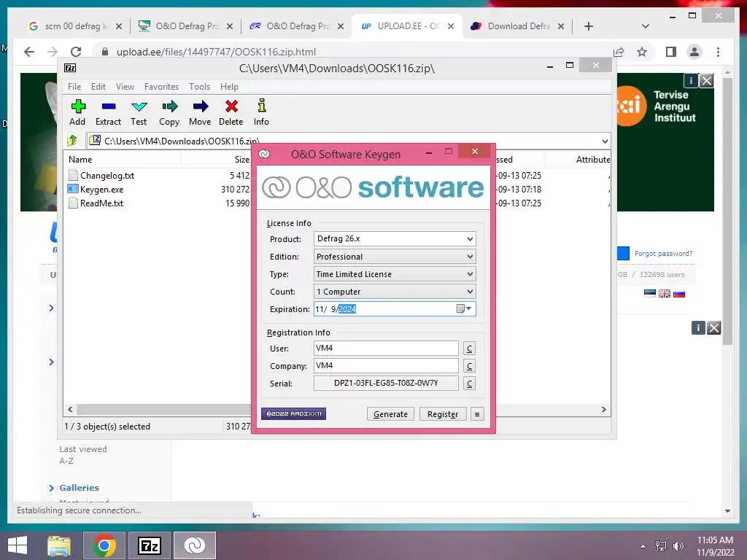Open Chrome profile avatar
The image size is (747, 560).
click(x=694, y=52)
